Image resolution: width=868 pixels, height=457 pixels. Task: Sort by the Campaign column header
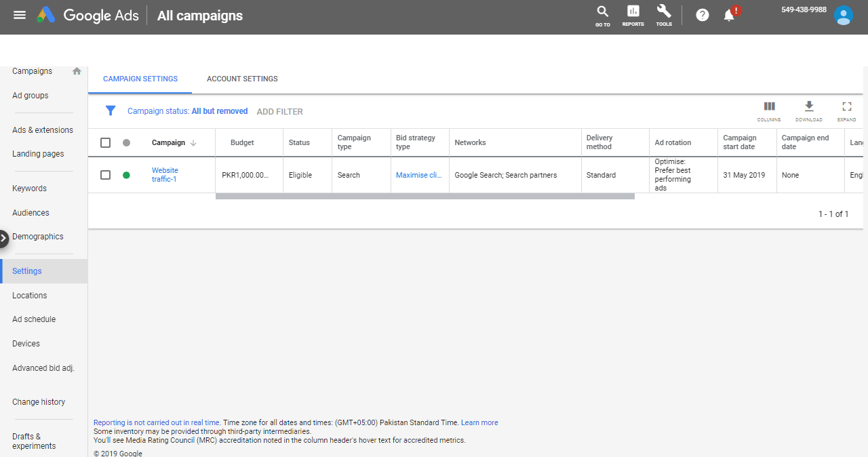tap(169, 142)
